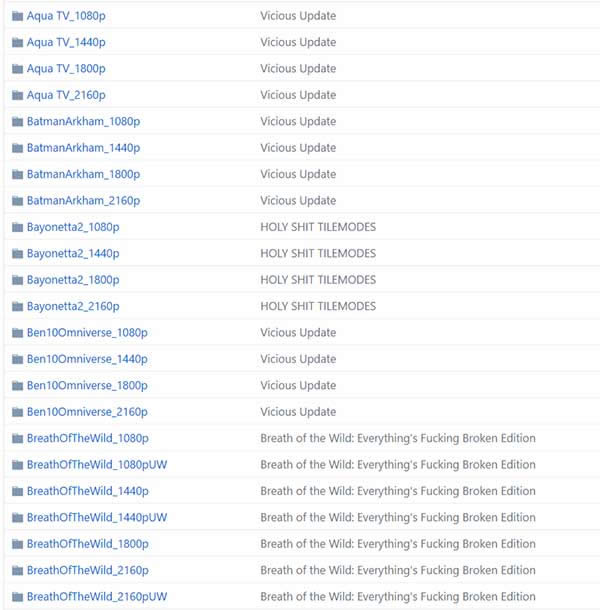Screen dimensions: 600x610
Task: Click folder icon beside BreathOfTheWild_1080pUW
Action: pos(17,465)
